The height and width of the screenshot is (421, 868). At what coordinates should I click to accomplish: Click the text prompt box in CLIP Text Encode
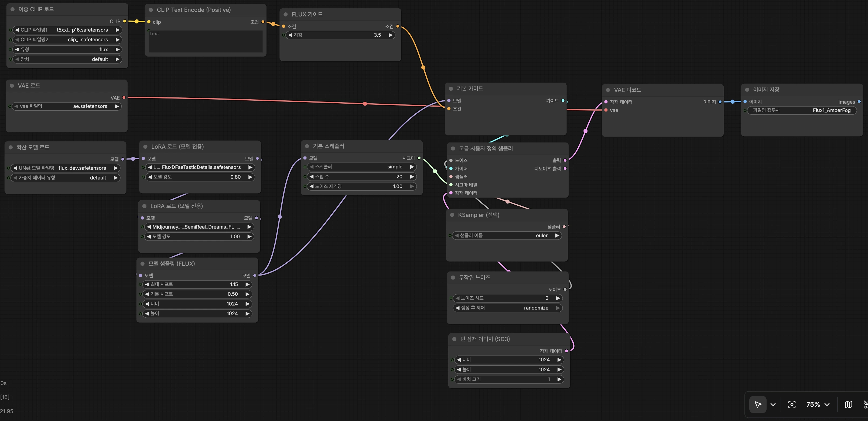tap(206, 41)
